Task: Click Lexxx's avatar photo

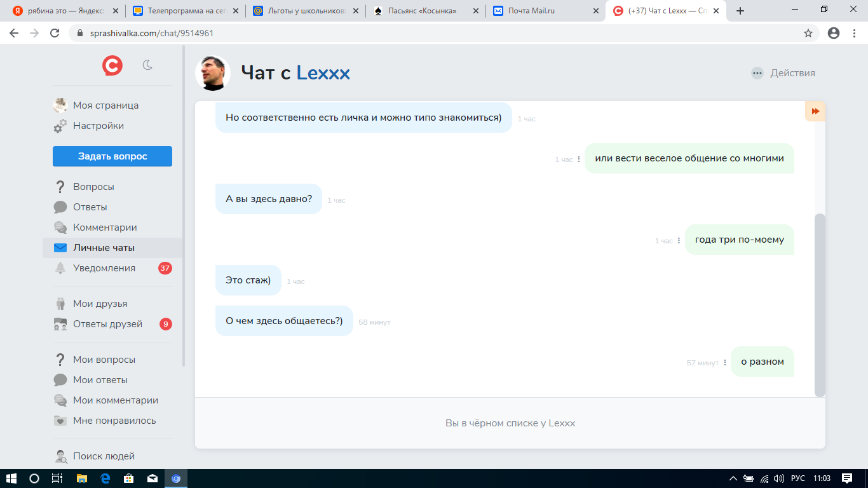Action: coord(213,73)
